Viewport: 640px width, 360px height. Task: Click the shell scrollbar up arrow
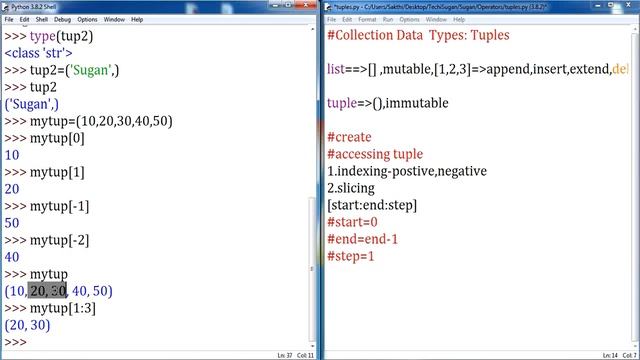point(312,29)
